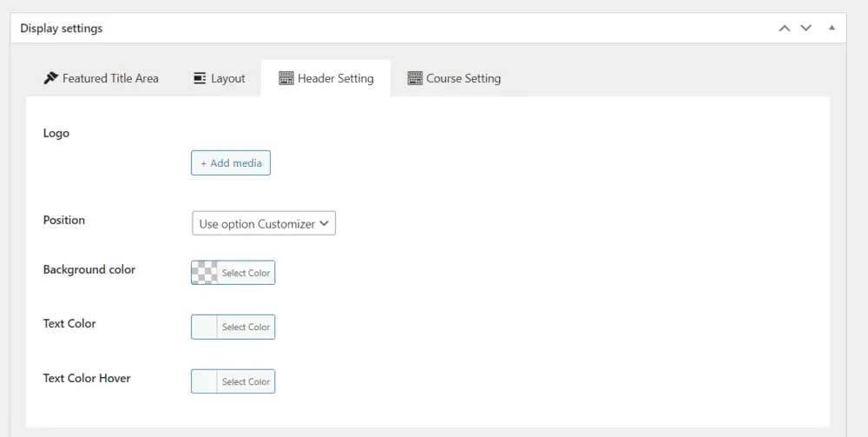868x437 pixels.
Task: Click Select Color for Text Color
Action: tap(246, 327)
